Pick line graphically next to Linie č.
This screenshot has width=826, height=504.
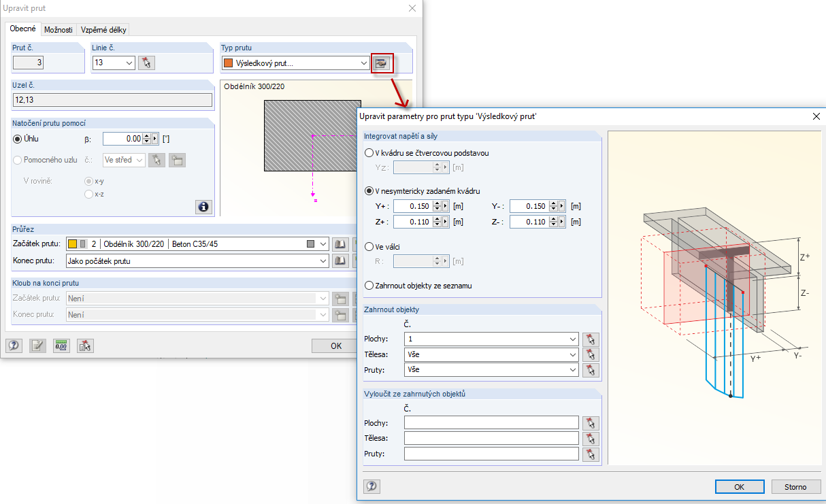click(x=146, y=63)
